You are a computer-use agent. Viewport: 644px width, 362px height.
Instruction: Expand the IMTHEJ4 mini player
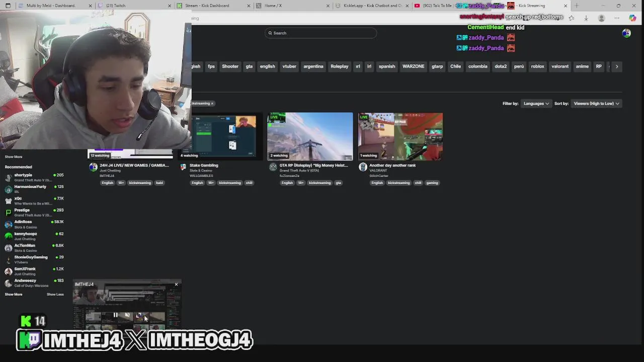(x=139, y=315)
